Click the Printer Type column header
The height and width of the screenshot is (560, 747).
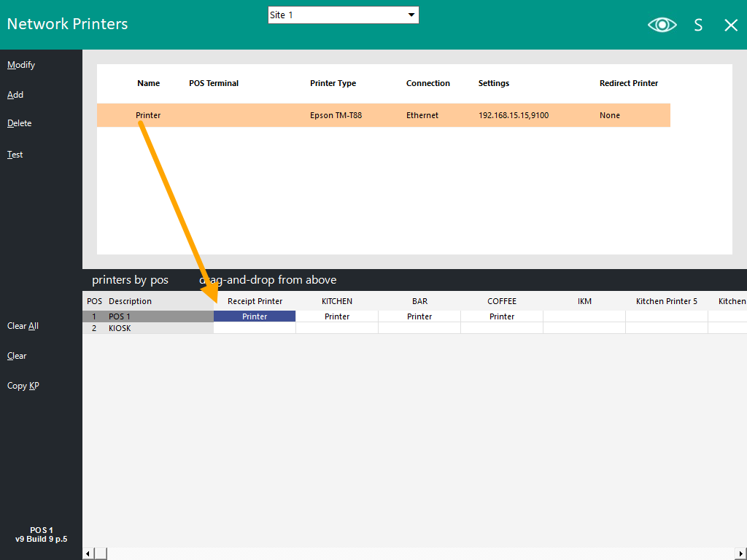[333, 83]
